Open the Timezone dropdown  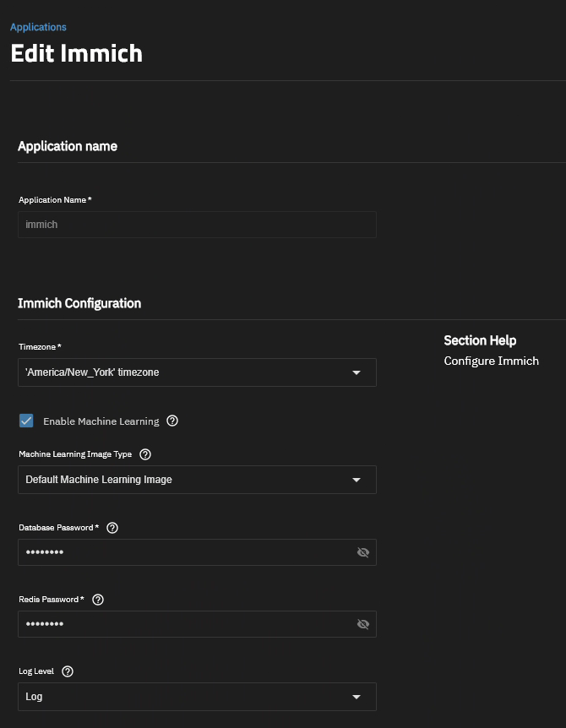tap(197, 372)
